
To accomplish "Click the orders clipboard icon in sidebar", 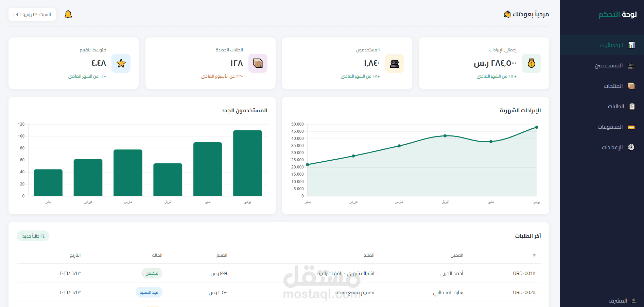I will (632, 107).
